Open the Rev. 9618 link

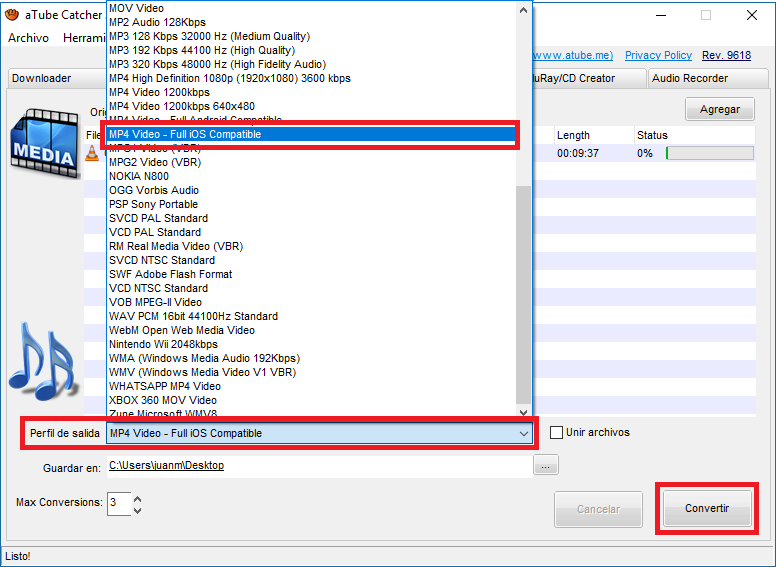(x=726, y=55)
